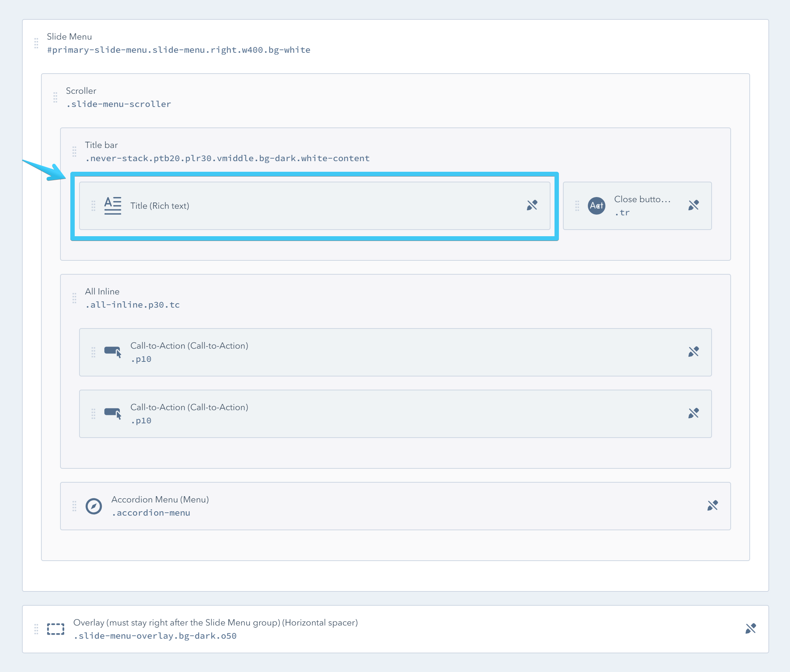Click the pin icon on Title (Rich text)
790x672 pixels.
pyautogui.click(x=532, y=205)
